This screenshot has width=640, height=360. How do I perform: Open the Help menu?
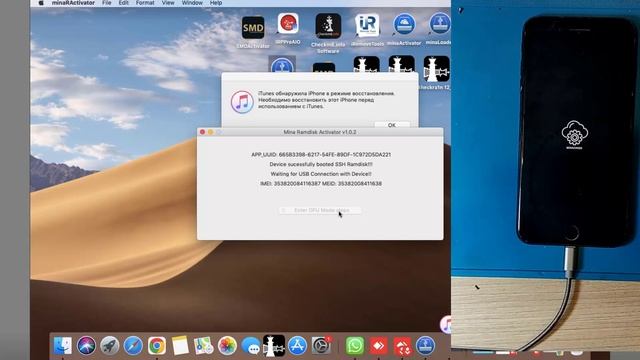[216, 3]
